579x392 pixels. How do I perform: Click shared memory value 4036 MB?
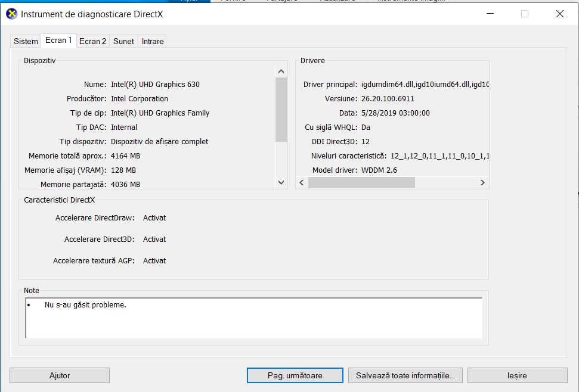[126, 185]
